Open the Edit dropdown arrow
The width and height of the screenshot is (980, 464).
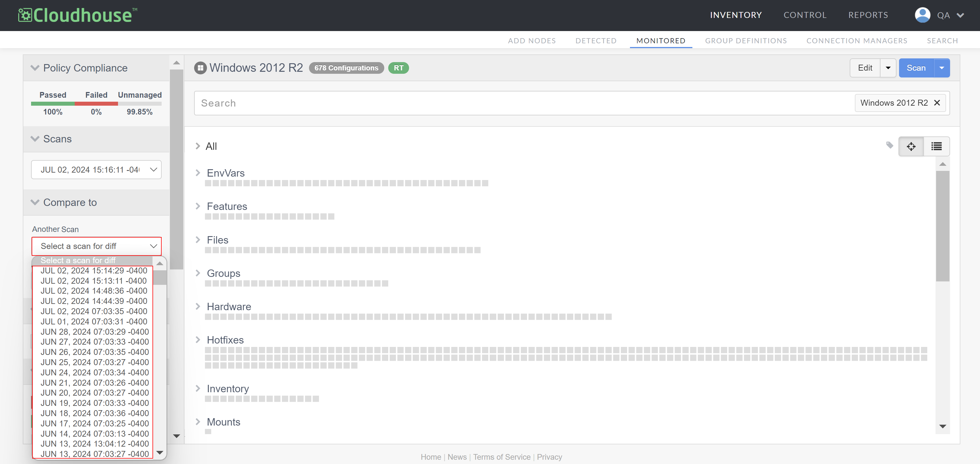point(888,68)
